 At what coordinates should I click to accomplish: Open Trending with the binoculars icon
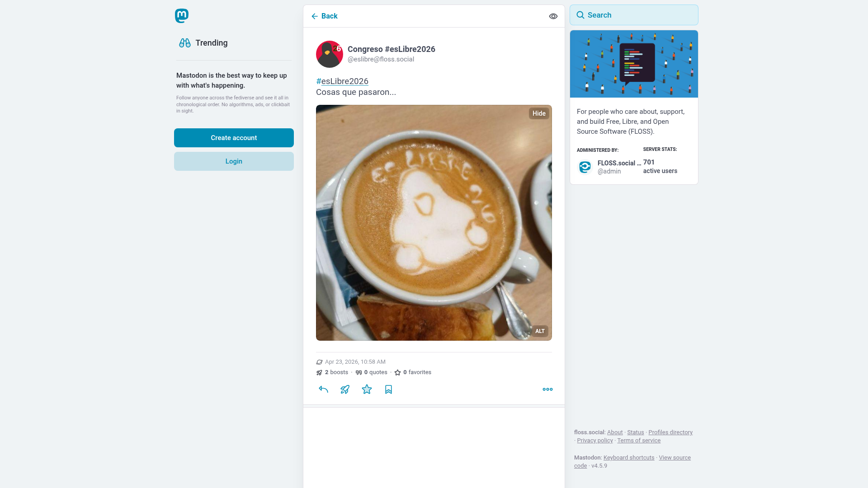click(185, 43)
